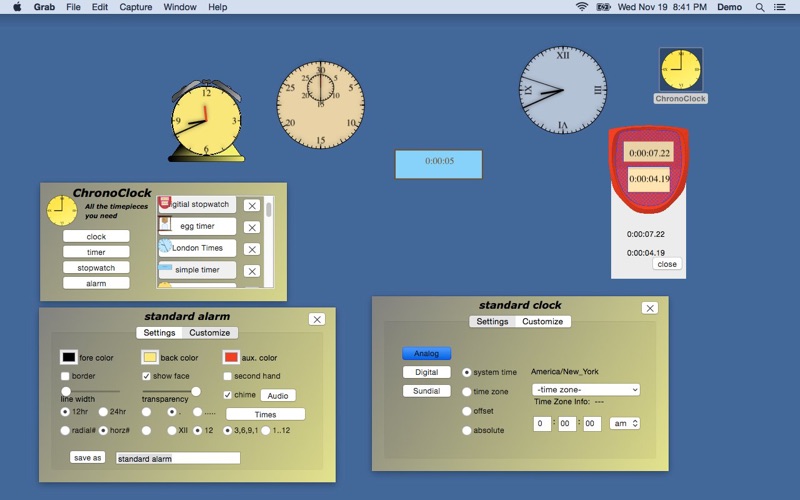Click the yellow alarm clock timepiece
The image size is (800, 500).
(206, 121)
